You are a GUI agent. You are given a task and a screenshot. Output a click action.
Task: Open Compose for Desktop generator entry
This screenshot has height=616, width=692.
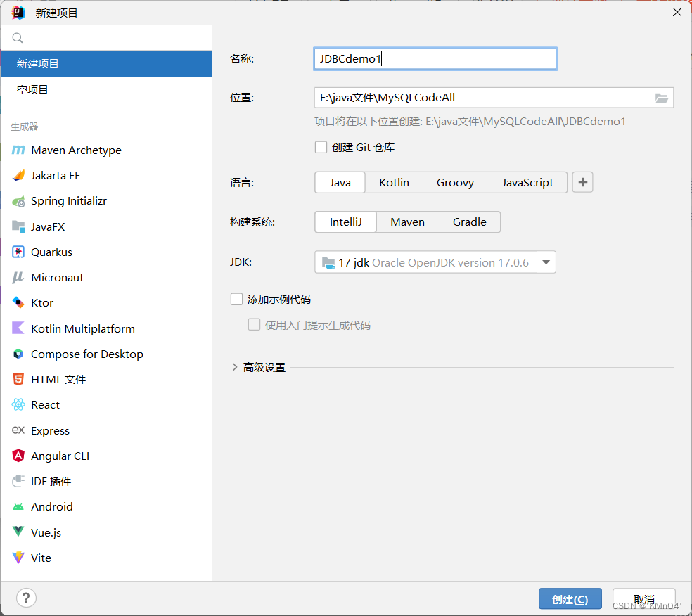(106, 354)
